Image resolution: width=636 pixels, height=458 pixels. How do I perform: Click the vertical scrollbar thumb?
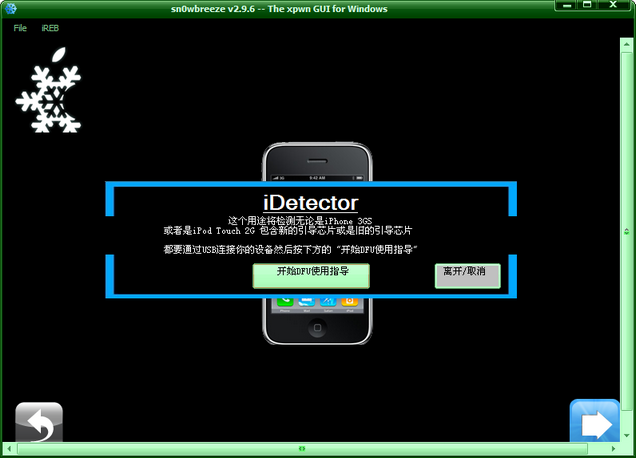click(x=626, y=232)
